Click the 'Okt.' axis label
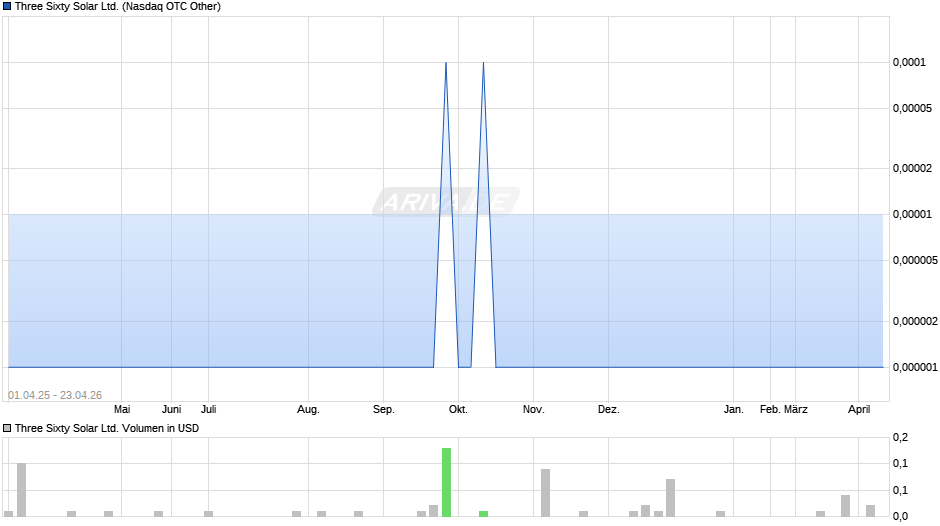940x526 pixels. click(458, 409)
